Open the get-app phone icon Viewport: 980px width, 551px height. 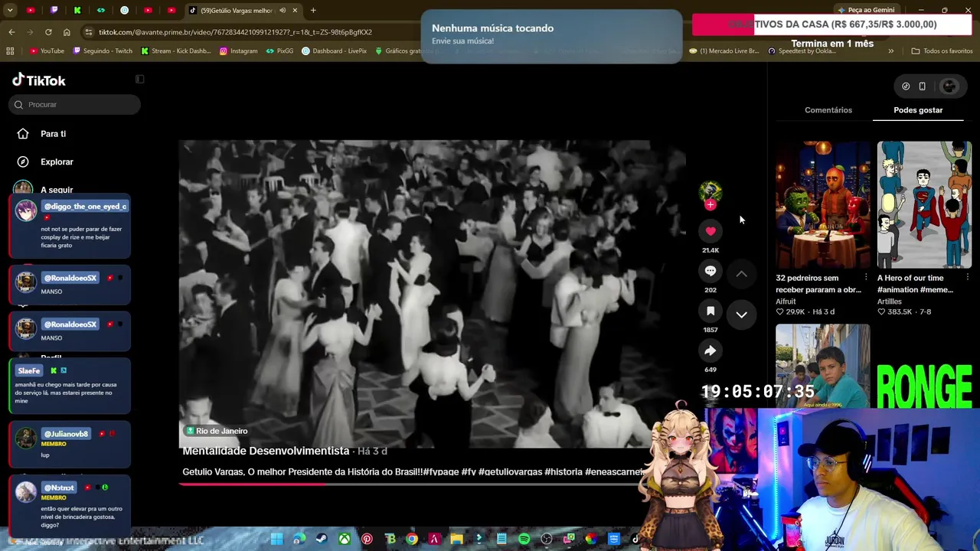point(923,86)
